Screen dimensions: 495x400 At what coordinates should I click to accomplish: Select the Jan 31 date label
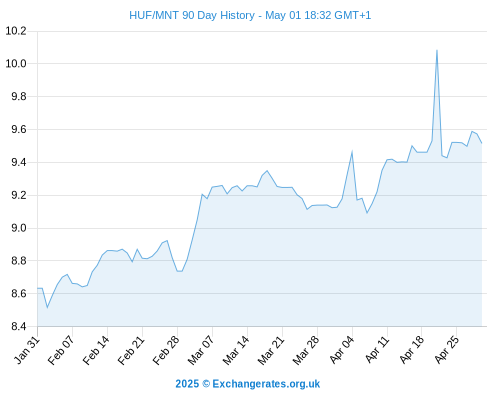click(x=27, y=350)
